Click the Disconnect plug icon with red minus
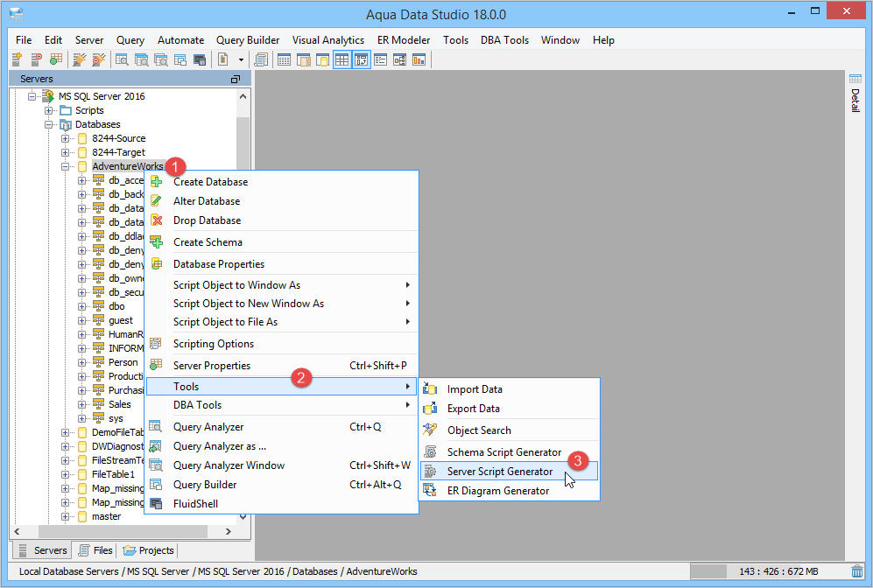Screen dimensions: 873x588 pyautogui.click(x=99, y=59)
